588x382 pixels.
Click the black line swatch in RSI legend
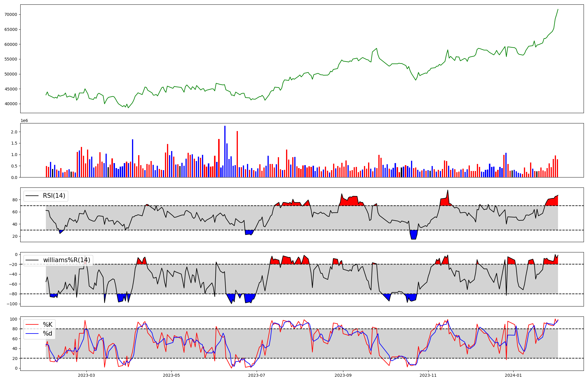point(32,196)
